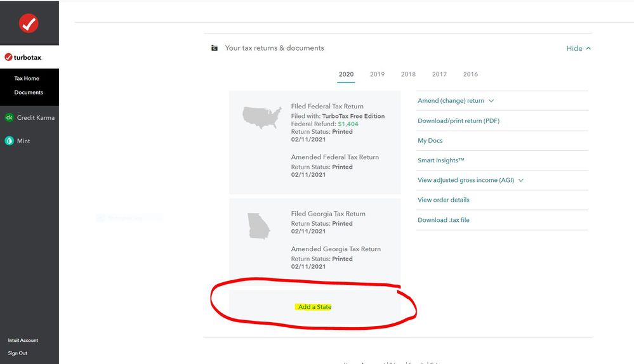Image resolution: width=634 pixels, height=364 pixels.
Task: Switch to the 2019 tax year tab
Action: (x=377, y=74)
